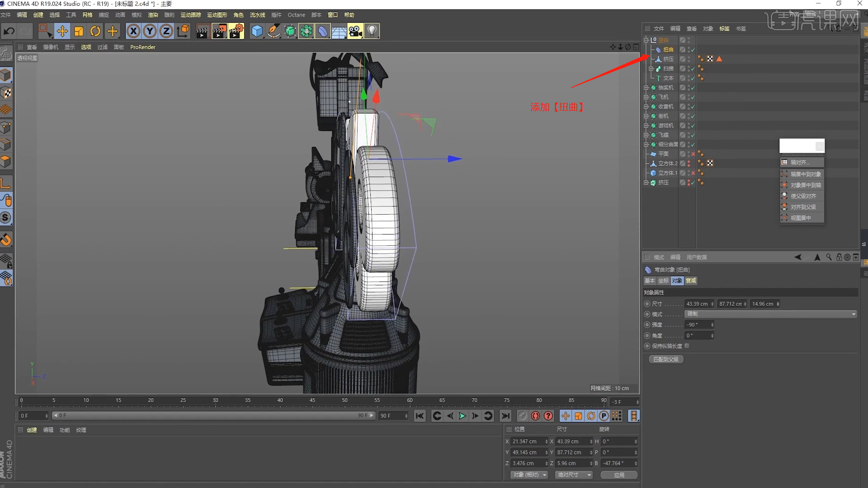Click the Render to Picture Viewer icon

pyautogui.click(x=220, y=31)
